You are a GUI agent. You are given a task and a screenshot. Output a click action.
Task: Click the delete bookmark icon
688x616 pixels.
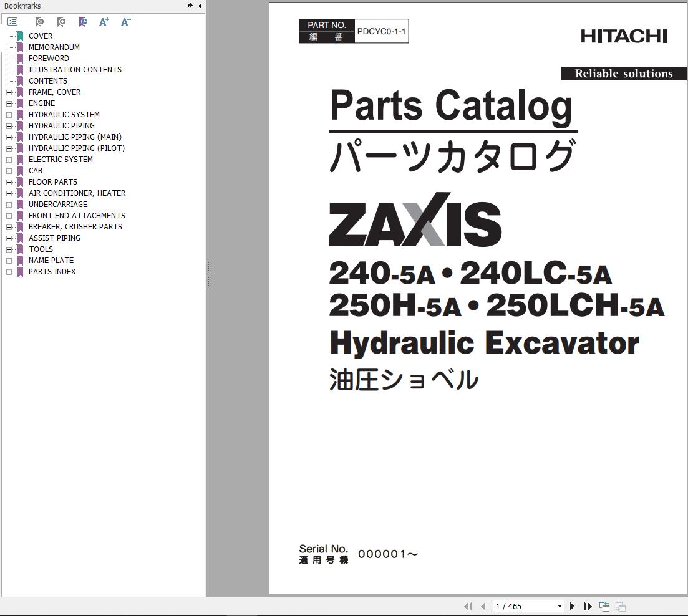[x=39, y=21]
